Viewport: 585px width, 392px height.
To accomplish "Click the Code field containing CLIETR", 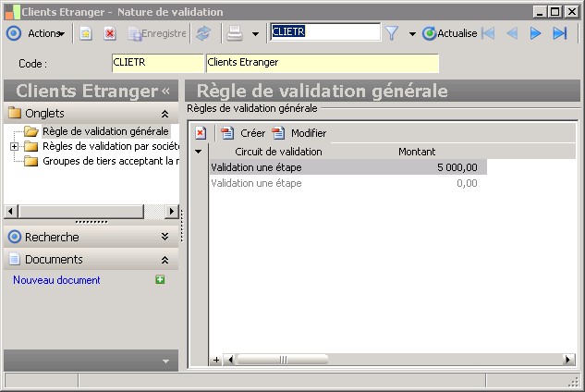I will click(x=157, y=63).
